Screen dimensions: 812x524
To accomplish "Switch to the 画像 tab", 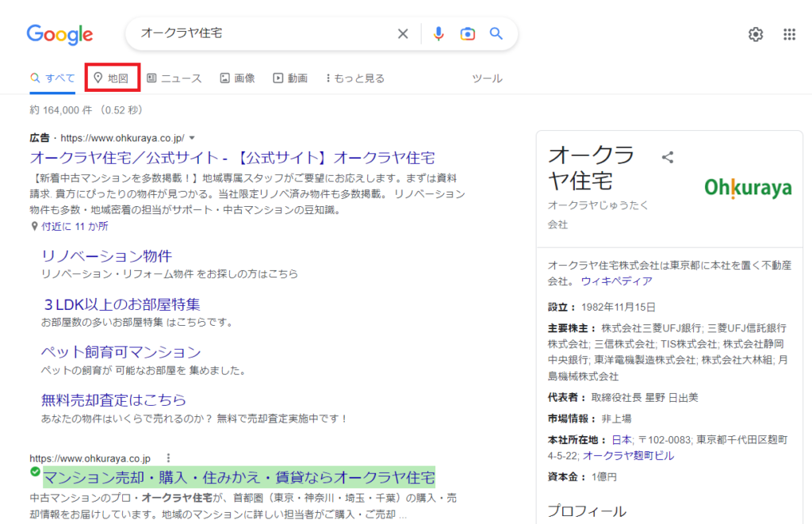I will pos(237,78).
